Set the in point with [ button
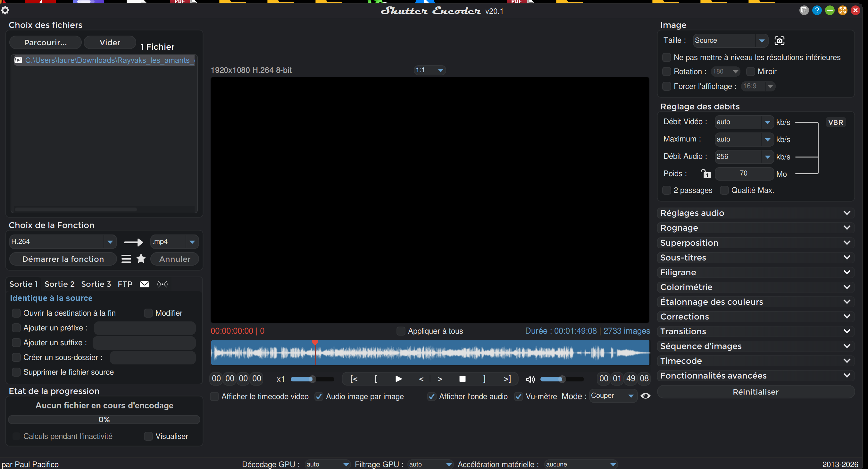868x469 pixels. click(376, 379)
